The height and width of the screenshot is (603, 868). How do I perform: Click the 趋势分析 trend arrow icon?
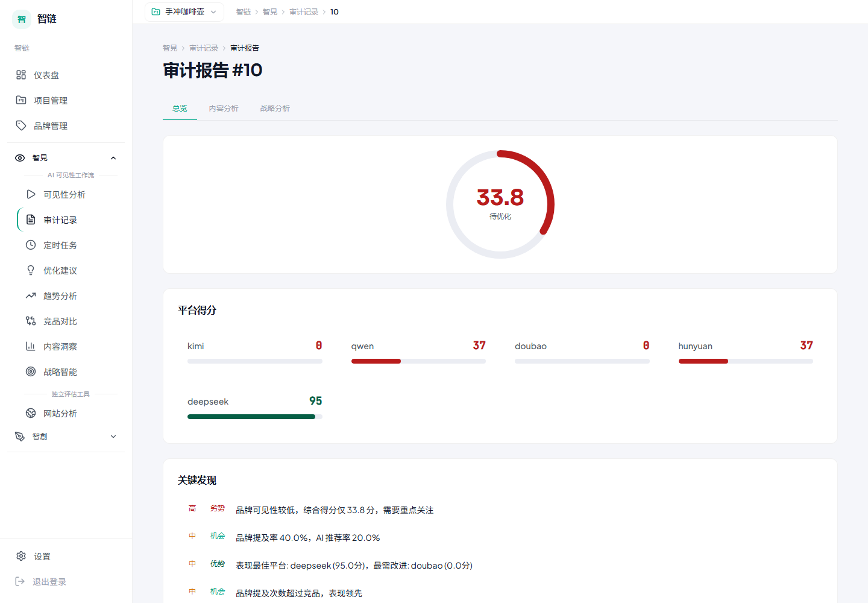[x=31, y=295]
